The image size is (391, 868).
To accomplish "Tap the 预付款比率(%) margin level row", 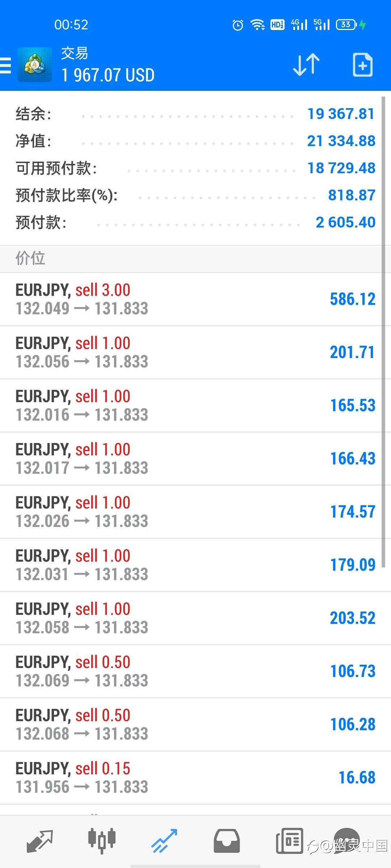I will pyautogui.click(x=195, y=195).
